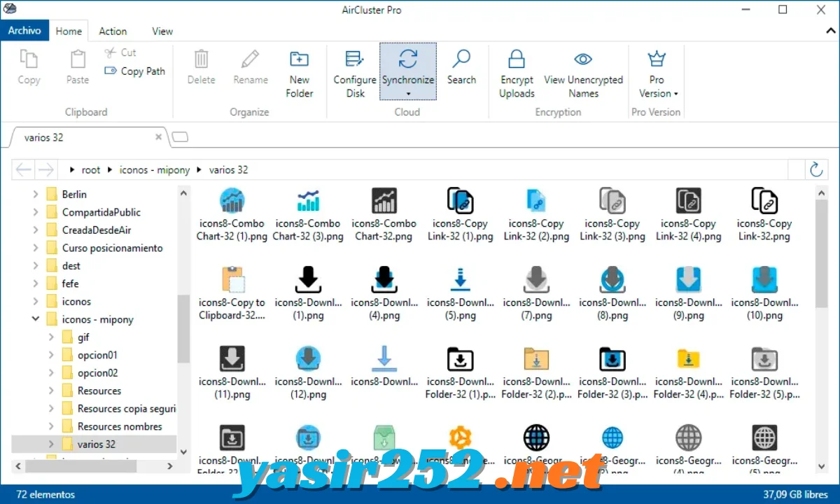Select the Resources nombres folder
This screenshot has width=840, height=504.
click(120, 426)
